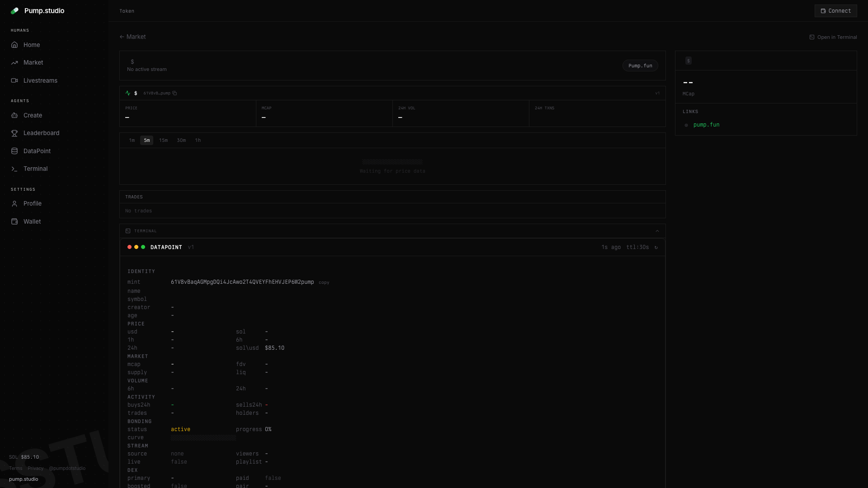The image size is (868, 488).
Task: Click the Terminal prompt icon
Action: [14, 169]
